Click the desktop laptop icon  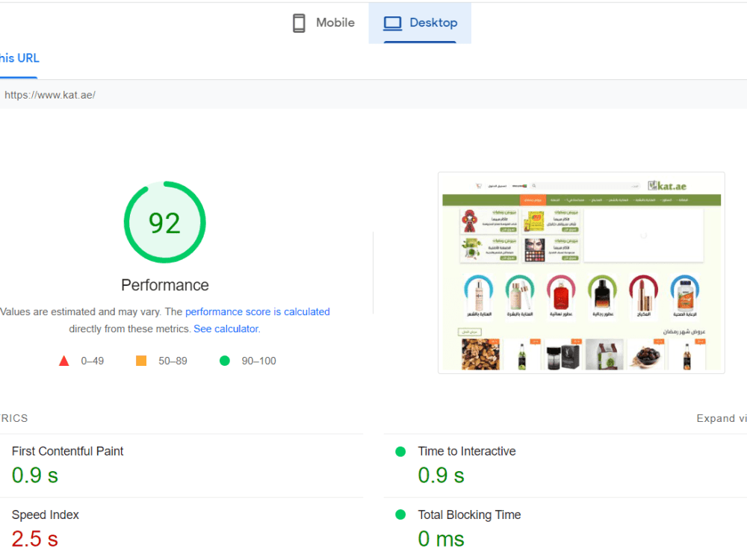(x=393, y=23)
